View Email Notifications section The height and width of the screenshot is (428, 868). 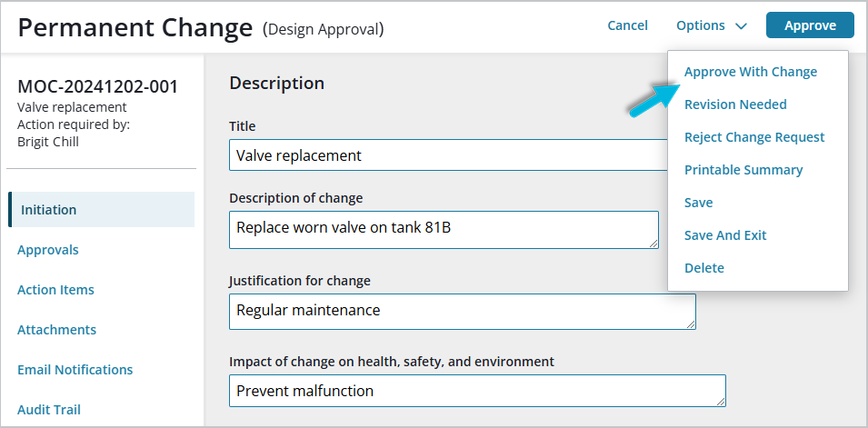(75, 370)
